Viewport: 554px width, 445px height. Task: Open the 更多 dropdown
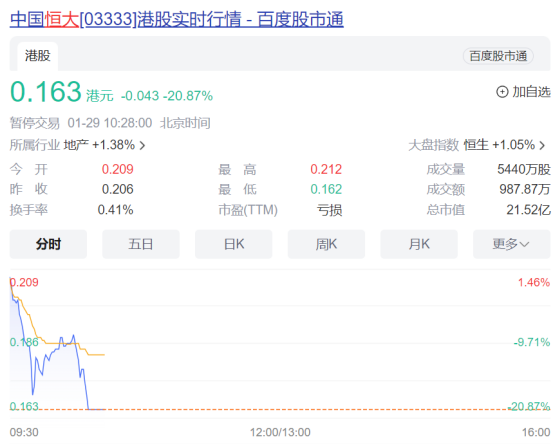click(512, 244)
